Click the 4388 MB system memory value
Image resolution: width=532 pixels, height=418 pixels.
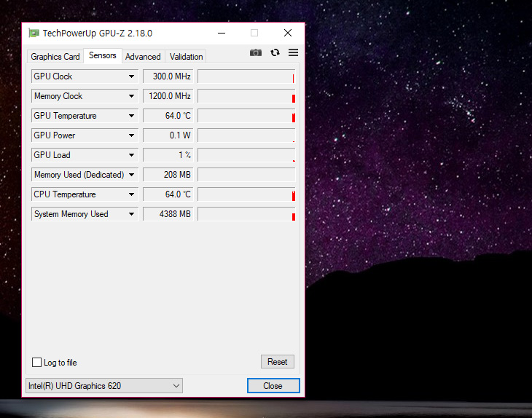coord(168,214)
